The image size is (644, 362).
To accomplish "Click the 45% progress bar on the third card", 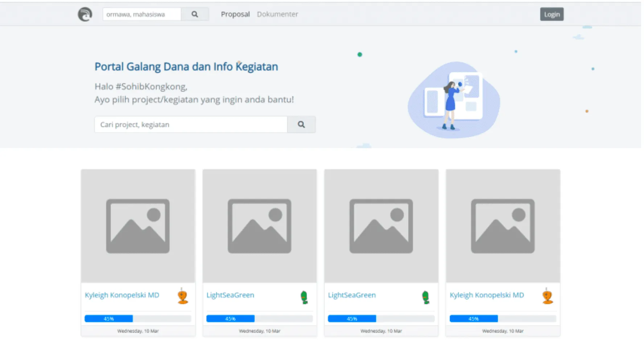I will 381,318.
